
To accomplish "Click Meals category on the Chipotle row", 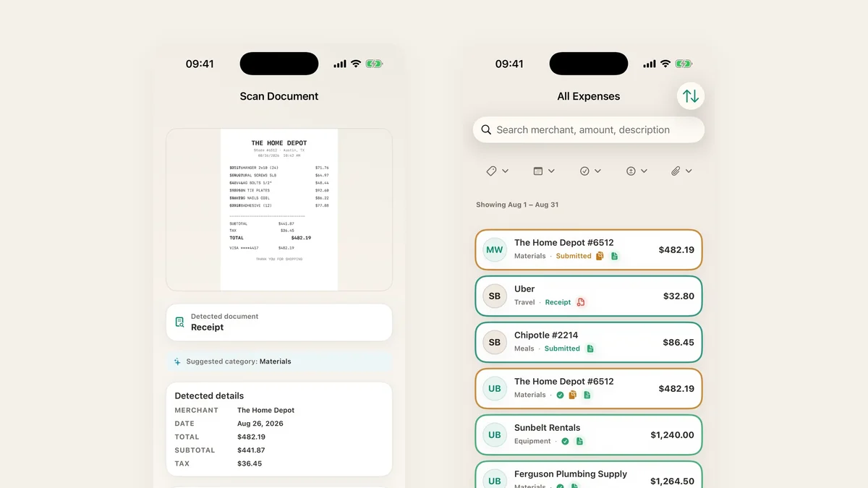I will (x=524, y=348).
